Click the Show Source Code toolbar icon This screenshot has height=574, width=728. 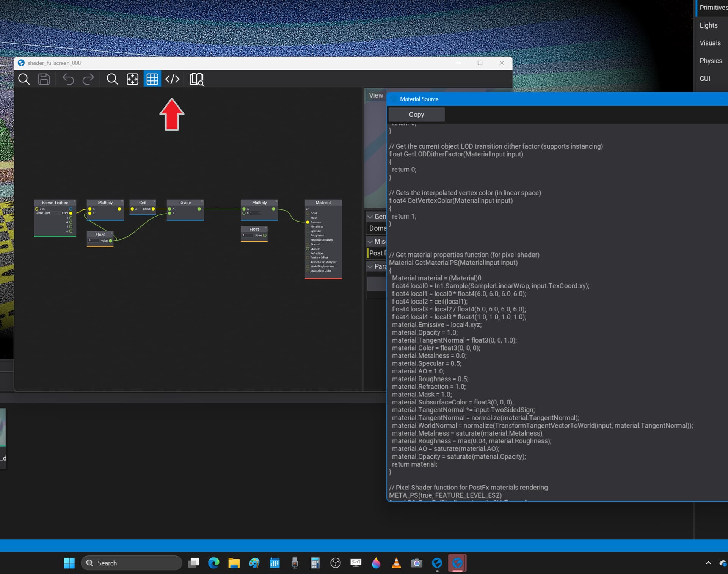172,79
